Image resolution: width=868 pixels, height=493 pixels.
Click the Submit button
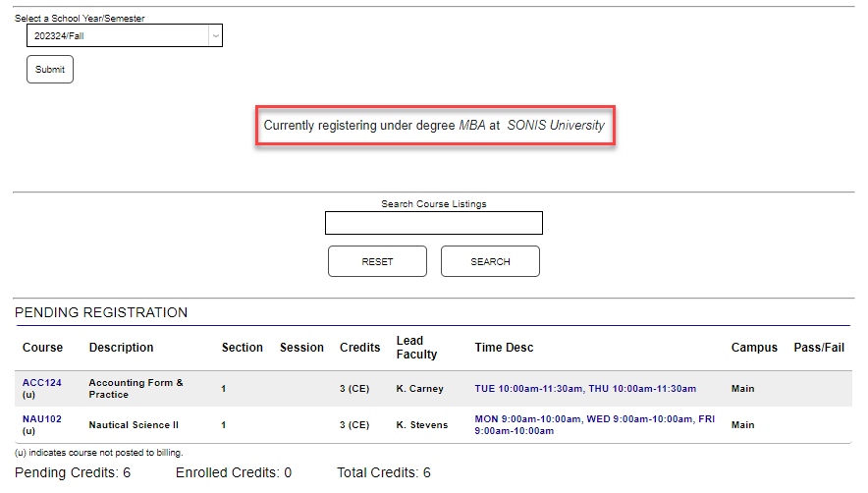pos(50,70)
